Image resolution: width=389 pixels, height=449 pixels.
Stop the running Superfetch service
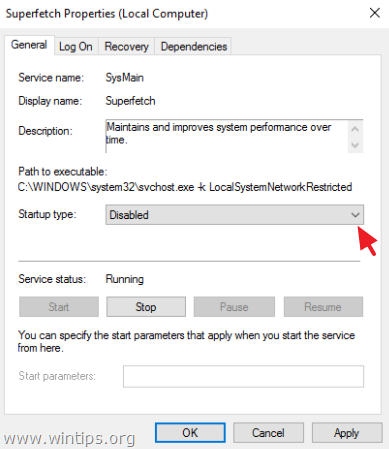coord(146,307)
